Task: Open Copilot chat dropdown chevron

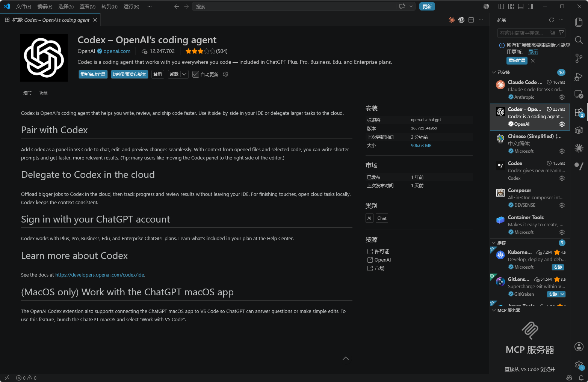Action: click(411, 6)
